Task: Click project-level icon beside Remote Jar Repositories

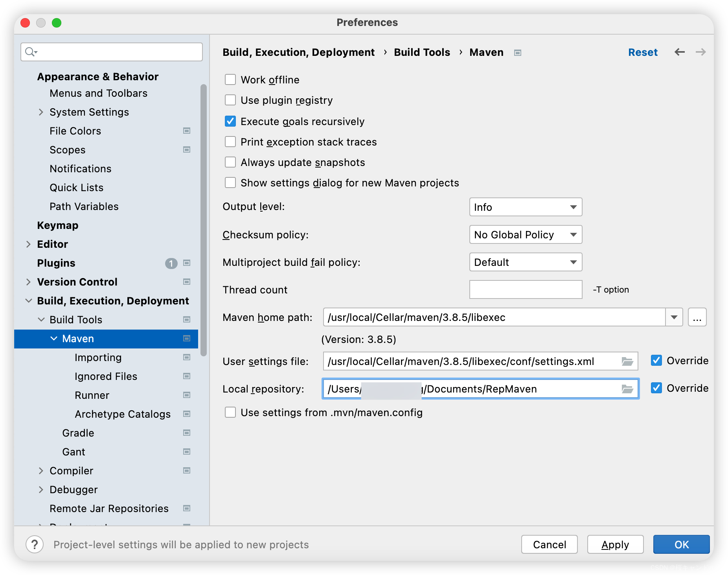Action: (x=187, y=508)
